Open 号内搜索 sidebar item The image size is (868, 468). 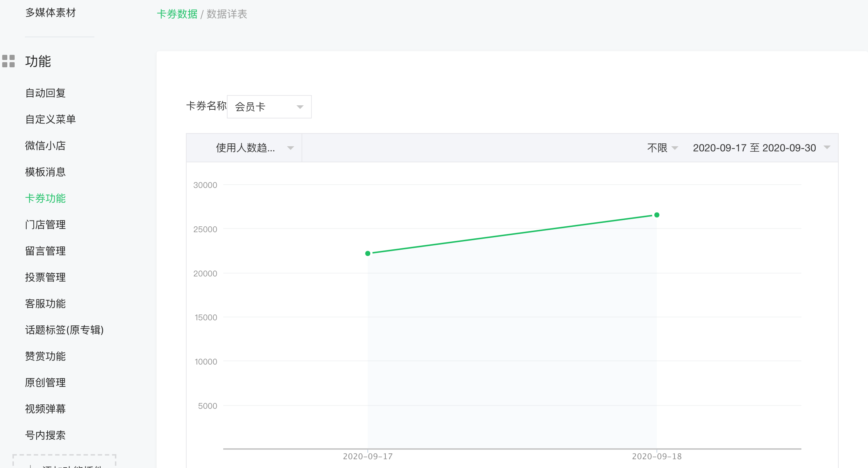click(x=45, y=435)
